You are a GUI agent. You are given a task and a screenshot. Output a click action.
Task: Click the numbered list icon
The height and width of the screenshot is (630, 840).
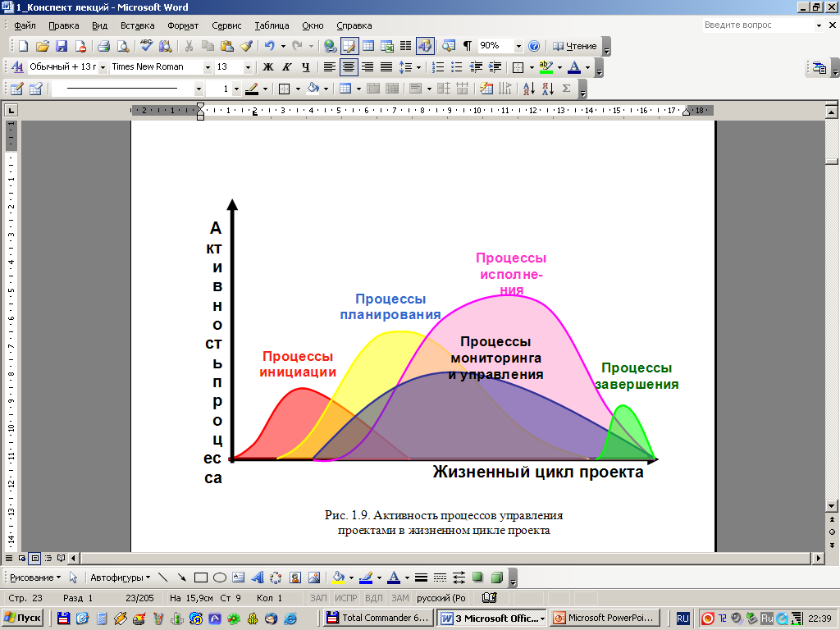point(438,67)
